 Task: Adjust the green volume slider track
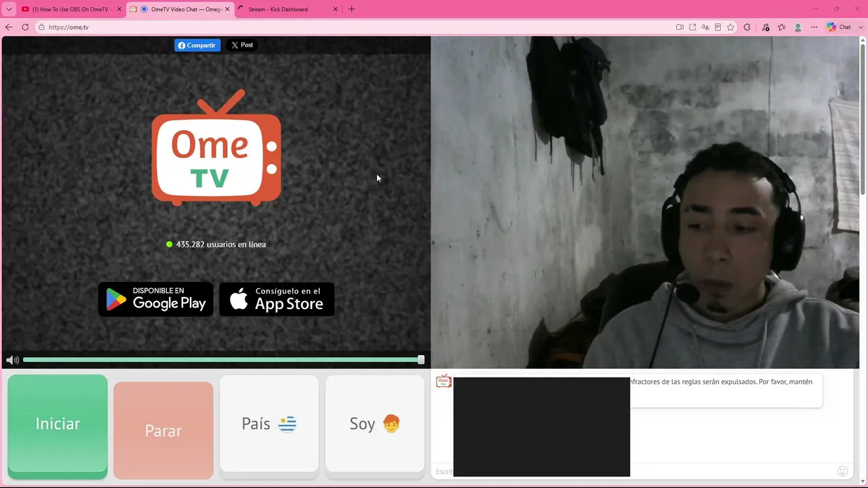(222, 360)
